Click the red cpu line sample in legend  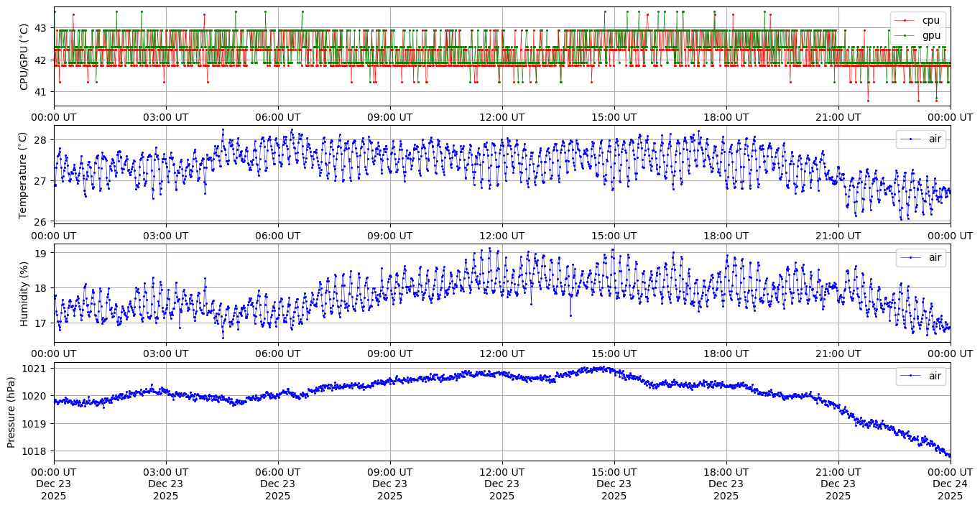point(906,20)
